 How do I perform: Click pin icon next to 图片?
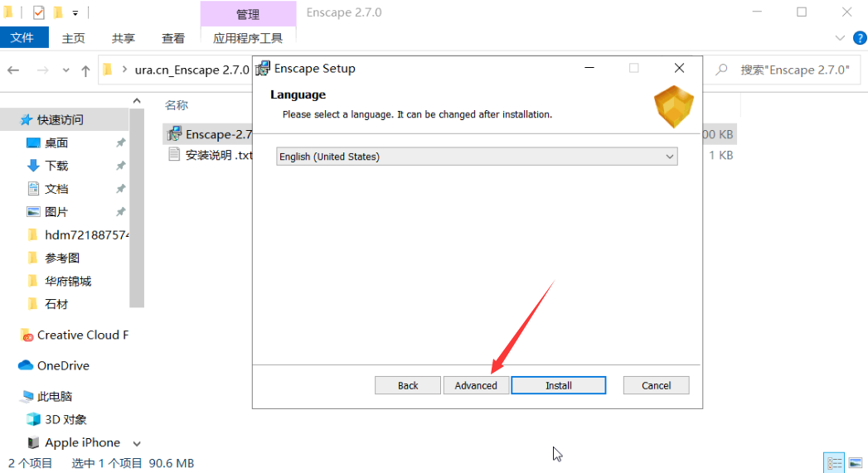click(120, 212)
